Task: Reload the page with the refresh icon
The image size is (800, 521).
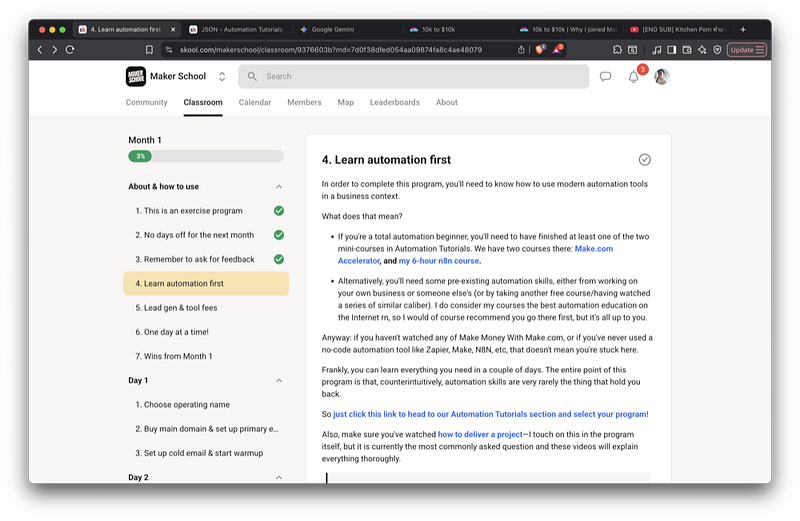Action: tap(70, 49)
